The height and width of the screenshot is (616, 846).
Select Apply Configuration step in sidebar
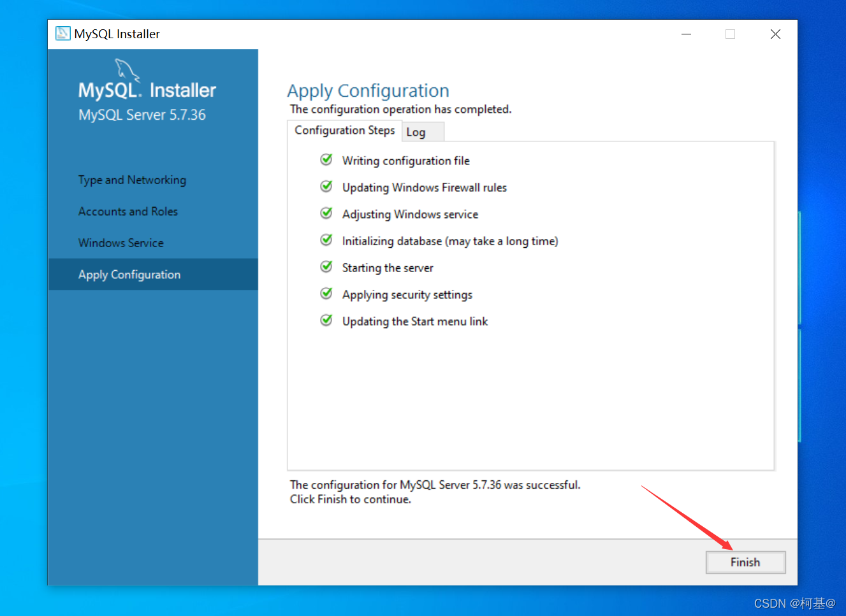click(153, 275)
